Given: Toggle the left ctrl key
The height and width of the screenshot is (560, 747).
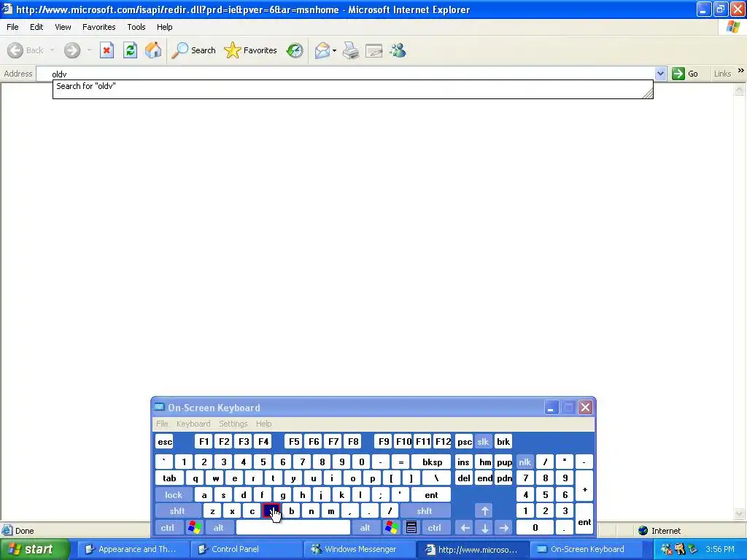Looking at the screenshot, I should pos(168,528).
